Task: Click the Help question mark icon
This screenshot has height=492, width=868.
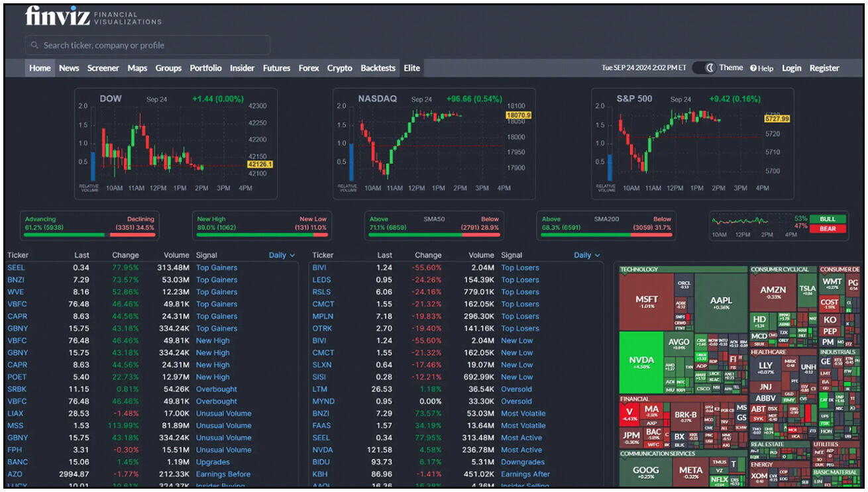Action: tap(753, 68)
